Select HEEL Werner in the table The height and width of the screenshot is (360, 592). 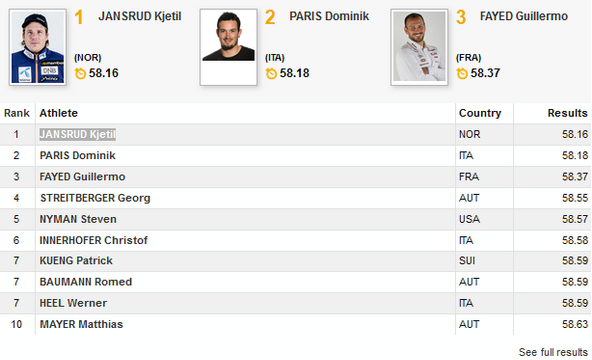(x=73, y=303)
